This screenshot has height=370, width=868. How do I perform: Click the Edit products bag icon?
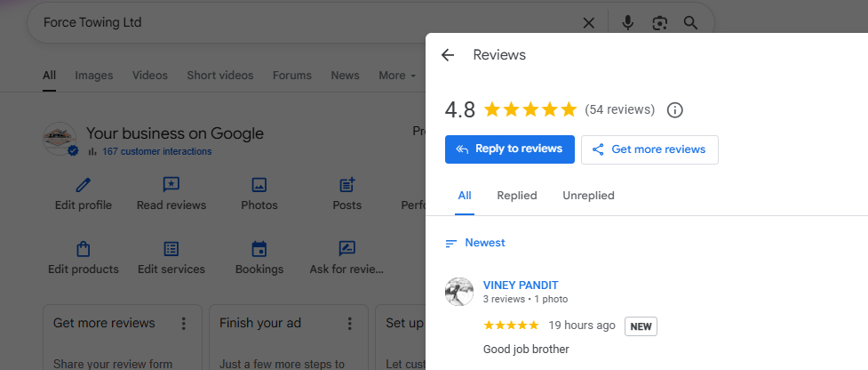[x=83, y=249]
